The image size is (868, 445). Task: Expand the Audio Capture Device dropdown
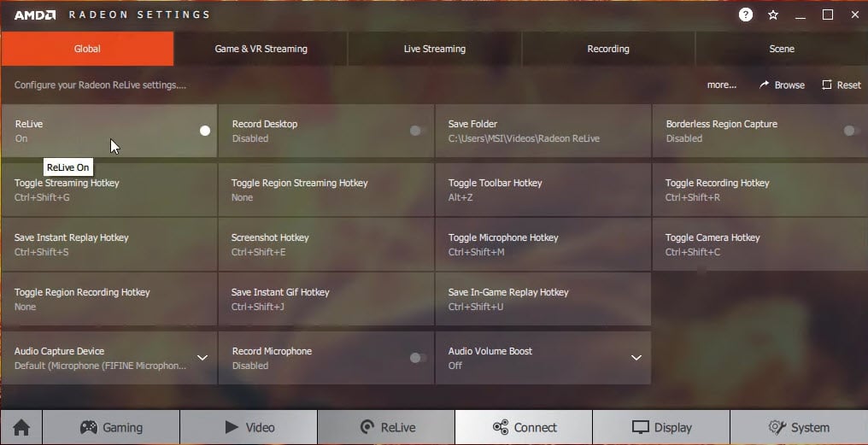coord(202,358)
